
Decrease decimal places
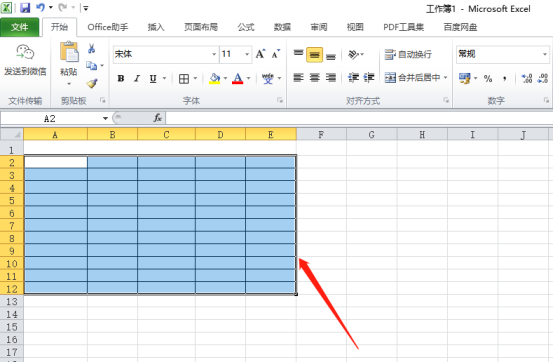(543, 78)
